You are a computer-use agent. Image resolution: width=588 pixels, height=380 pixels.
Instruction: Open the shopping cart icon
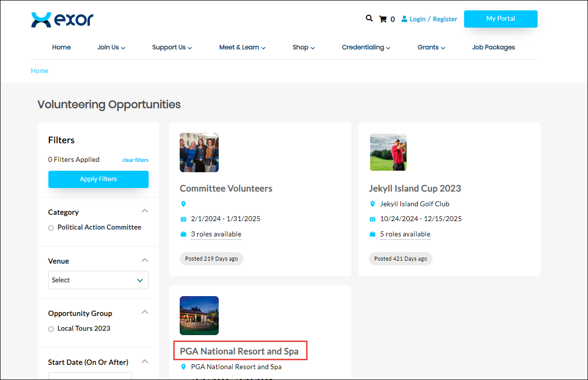point(383,19)
